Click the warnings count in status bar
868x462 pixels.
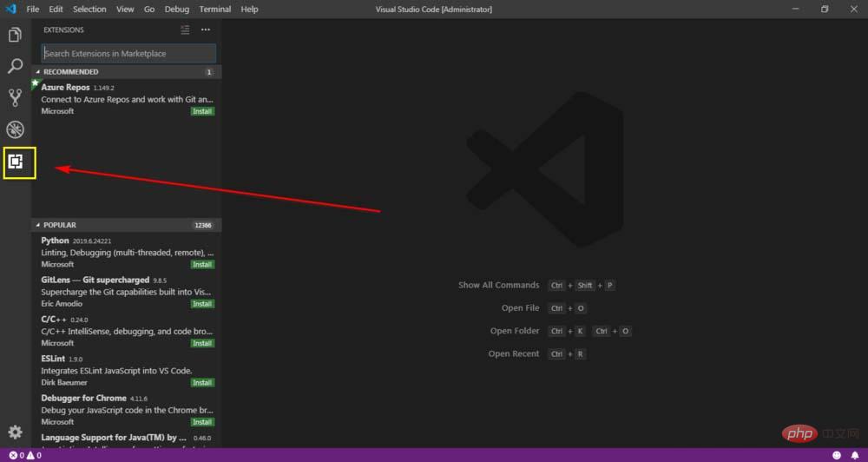click(x=35, y=455)
